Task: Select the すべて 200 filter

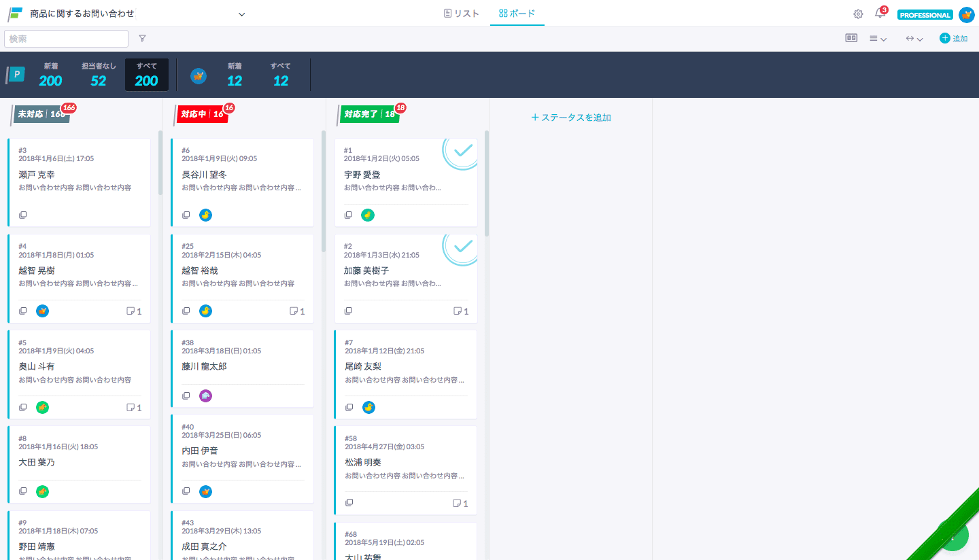Action: (146, 75)
